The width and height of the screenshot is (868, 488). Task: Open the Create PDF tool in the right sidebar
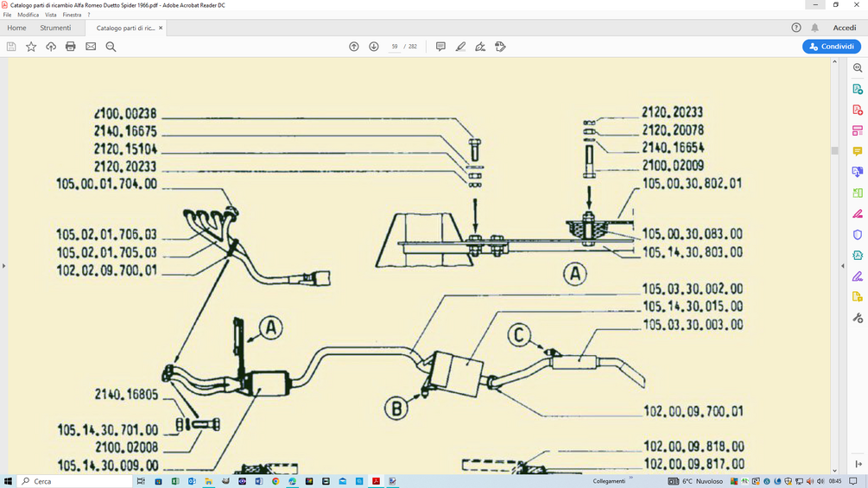click(x=858, y=110)
